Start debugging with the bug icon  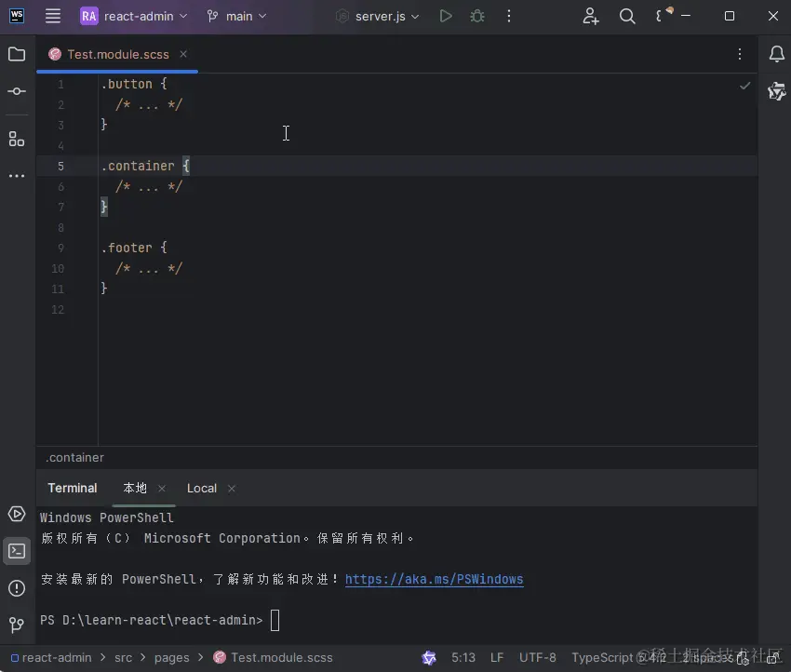[477, 16]
